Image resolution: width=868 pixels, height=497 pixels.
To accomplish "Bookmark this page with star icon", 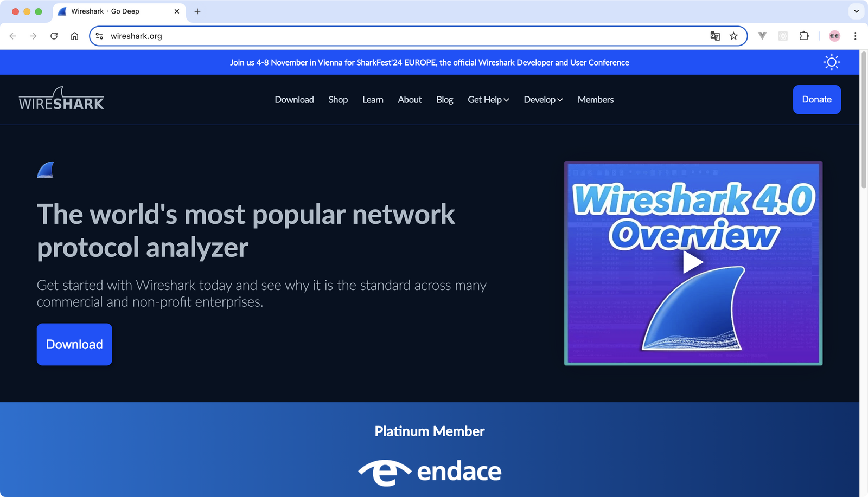I will (x=733, y=36).
